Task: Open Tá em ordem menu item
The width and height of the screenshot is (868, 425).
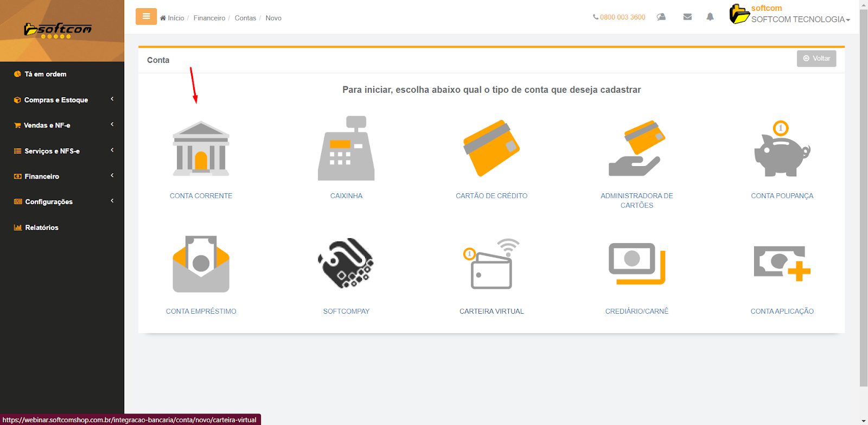Action: 45,74
